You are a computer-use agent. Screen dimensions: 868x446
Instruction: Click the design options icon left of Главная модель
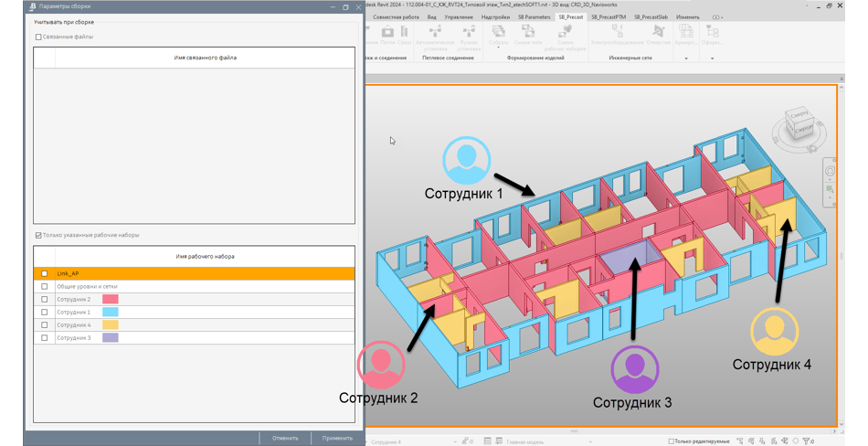tap(488, 441)
